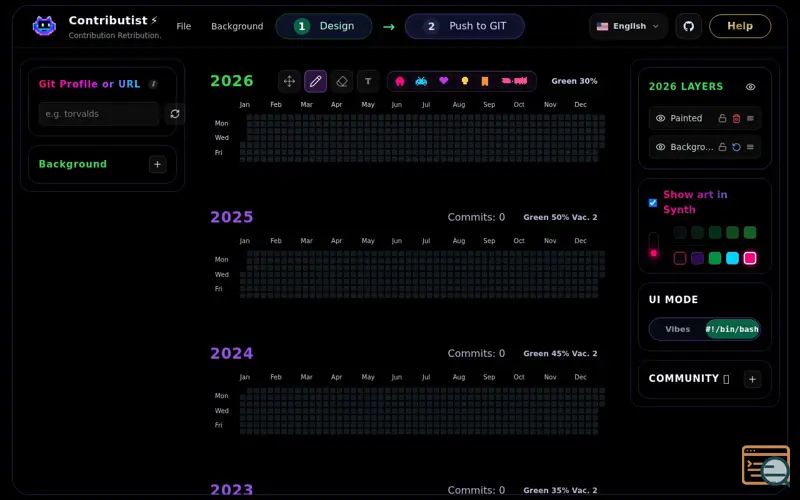800x500 pixels.
Task: Open the English language dropdown
Action: [628, 26]
